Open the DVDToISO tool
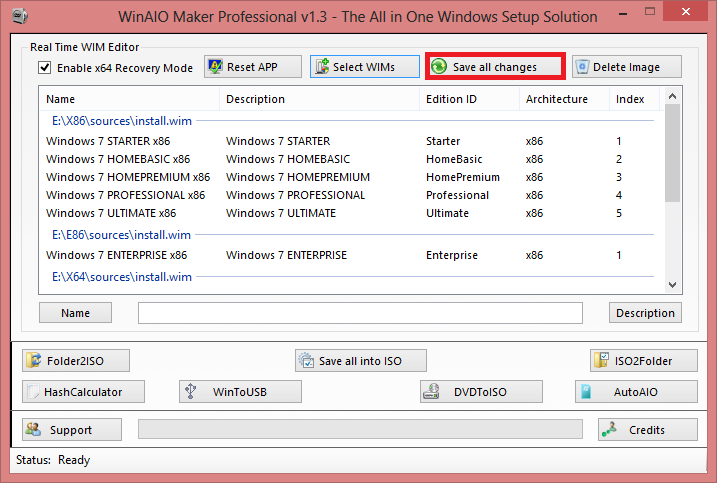The image size is (717, 483). point(481,392)
